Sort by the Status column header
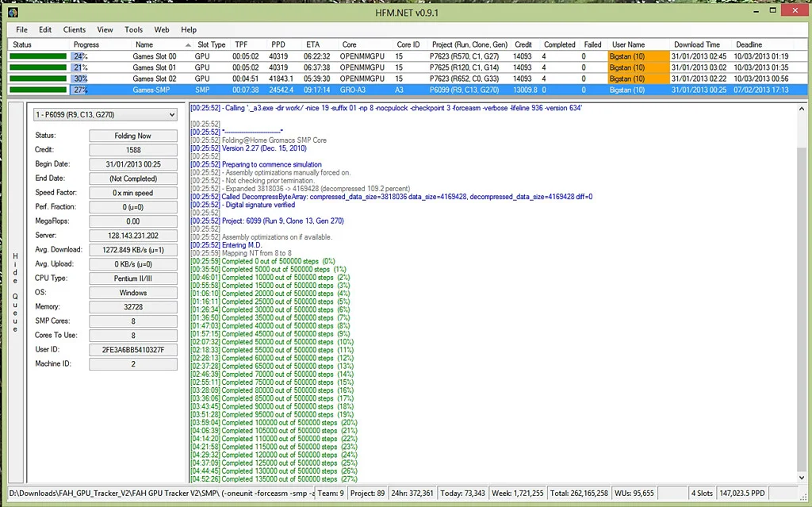The height and width of the screenshot is (507, 812). pos(22,44)
